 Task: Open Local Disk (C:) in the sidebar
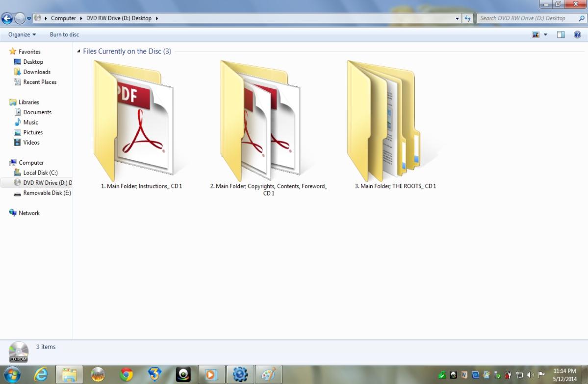click(40, 173)
